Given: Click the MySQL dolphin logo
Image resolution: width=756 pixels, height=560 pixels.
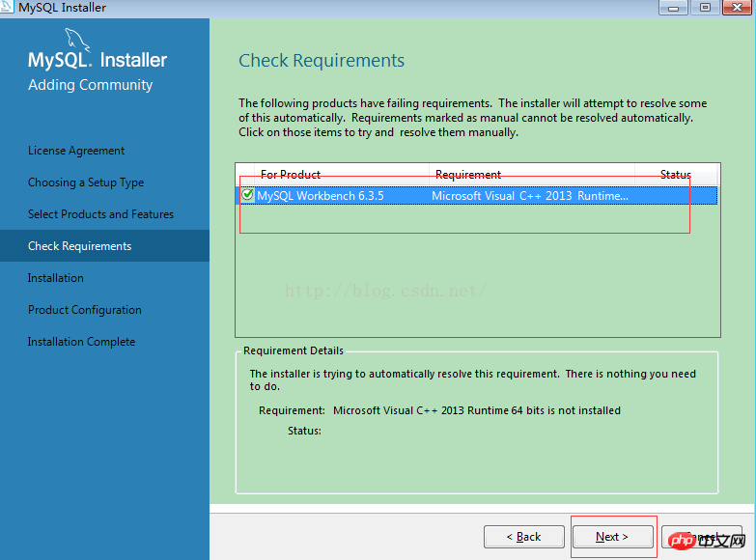Looking at the screenshot, I should (x=77, y=40).
